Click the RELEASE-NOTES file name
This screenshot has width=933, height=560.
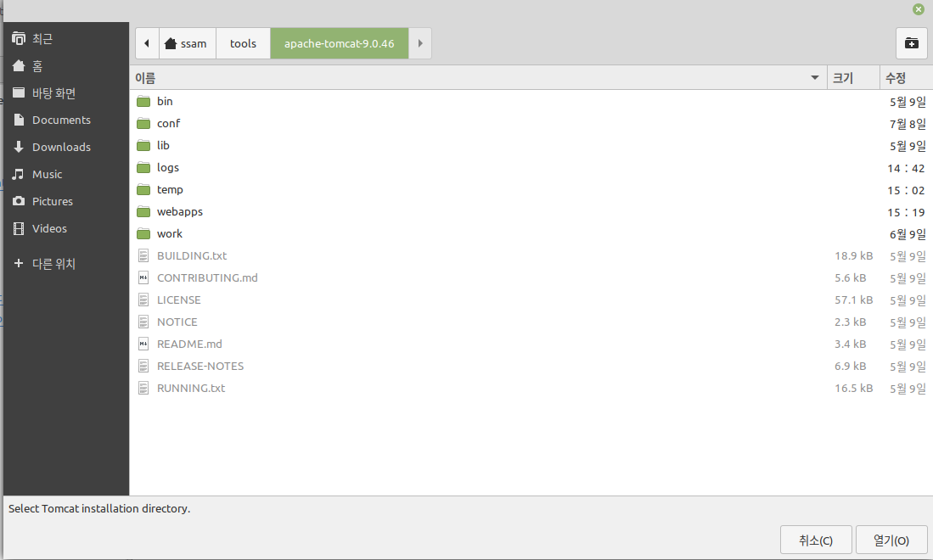pyautogui.click(x=200, y=367)
